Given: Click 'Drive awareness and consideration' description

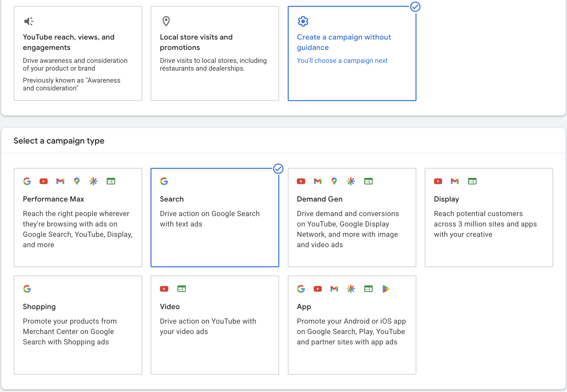Looking at the screenshot, I should [x=75, y=64].
